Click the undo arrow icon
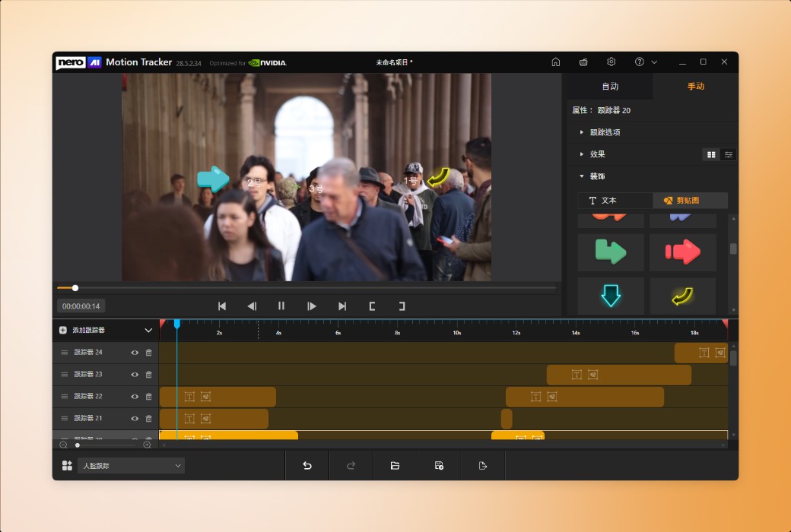The height and width of the screenshot is (532, 791). pos(307,465)
